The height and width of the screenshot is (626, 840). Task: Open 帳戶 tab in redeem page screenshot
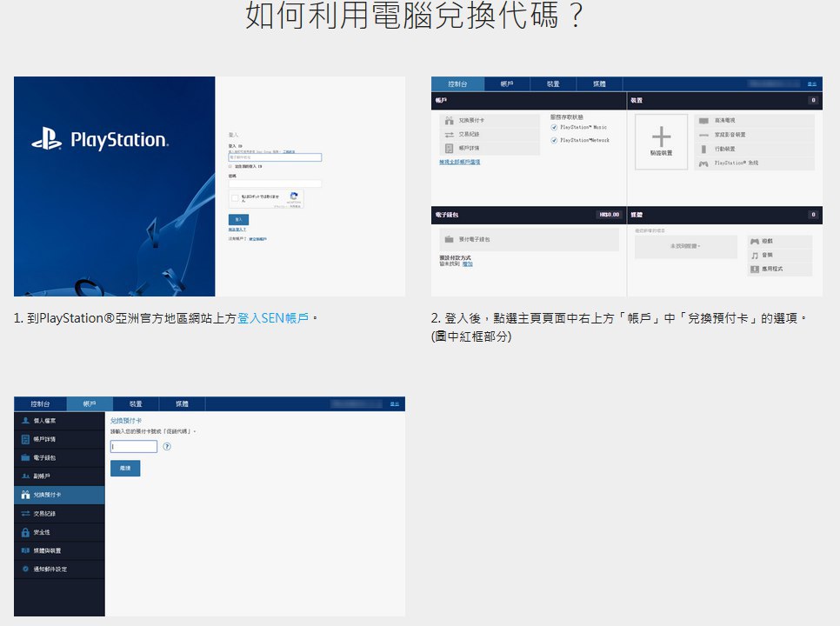pos(90,403)
